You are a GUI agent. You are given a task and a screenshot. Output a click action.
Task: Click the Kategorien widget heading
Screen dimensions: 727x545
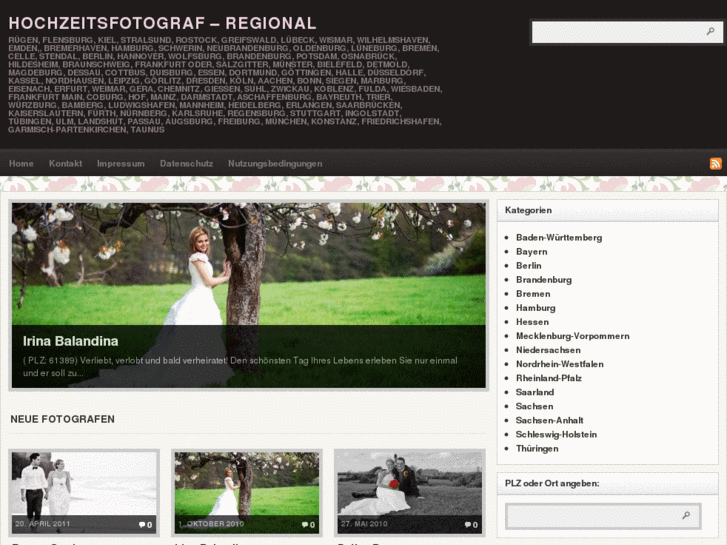click(x=528, y=210)
